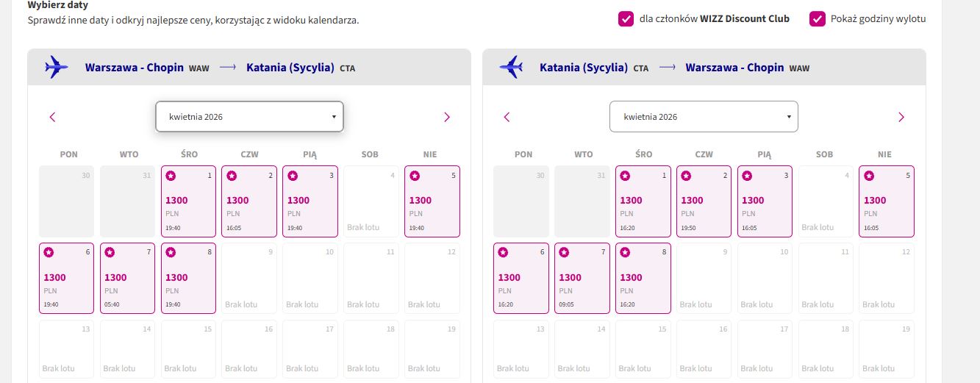Click "Warszawa - Chopin" in return route header
980x383 pixels.
(x=735, y=68)
